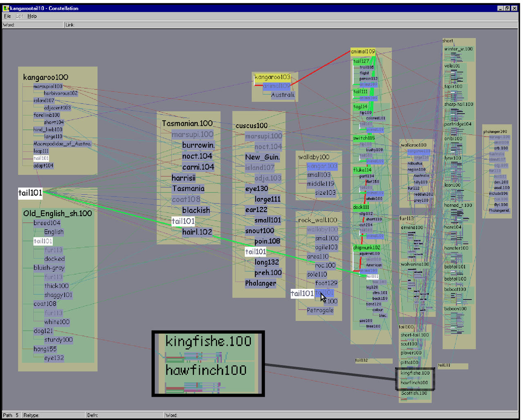Open the File menu
Image resolution: width=523 pixels, height=420 pixels.
7,16
